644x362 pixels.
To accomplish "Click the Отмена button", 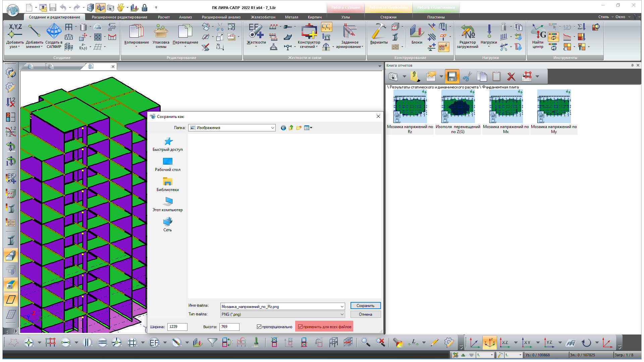I will tap(365, 314).
